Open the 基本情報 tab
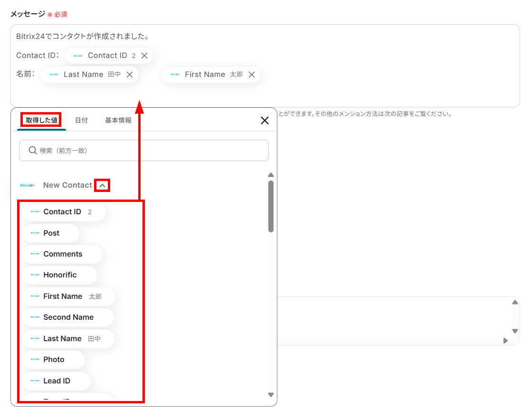The image size is (531, 420). (x=118, y=120)
